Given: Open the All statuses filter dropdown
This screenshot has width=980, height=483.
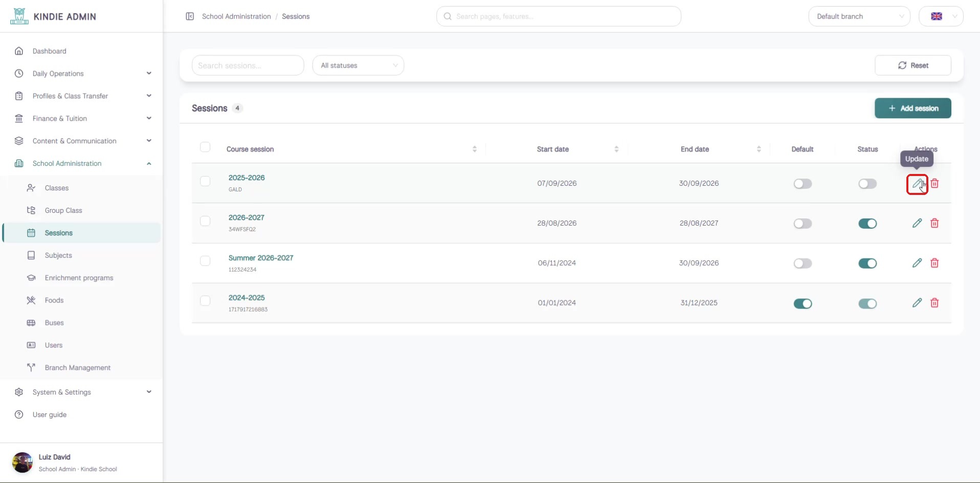Looking at the screenshot, I should pos(358,65).
